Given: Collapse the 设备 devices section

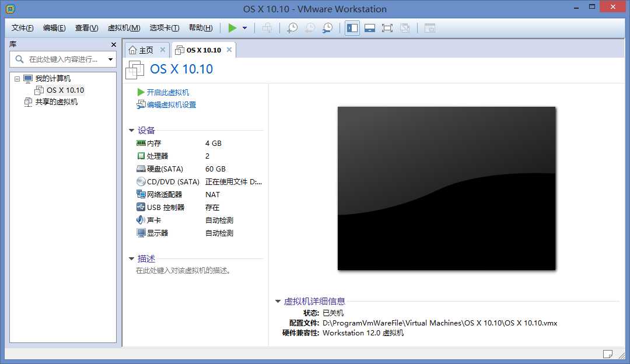Looking at the screenshot, I should [131, 130].
